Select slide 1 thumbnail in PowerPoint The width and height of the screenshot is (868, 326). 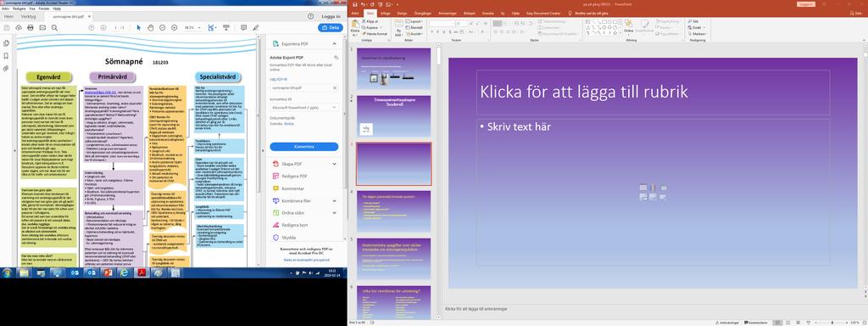click(x=393, y=68)
